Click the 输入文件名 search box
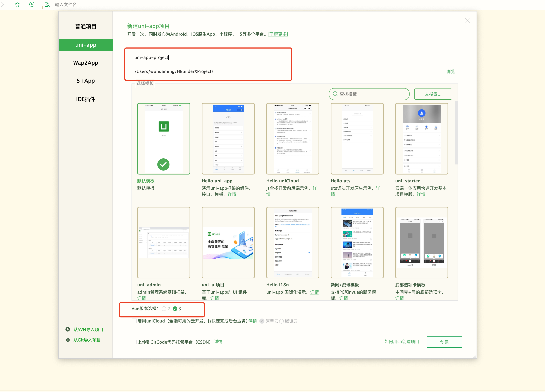Viewport: 545px width, 392px height. coord(66,4)
